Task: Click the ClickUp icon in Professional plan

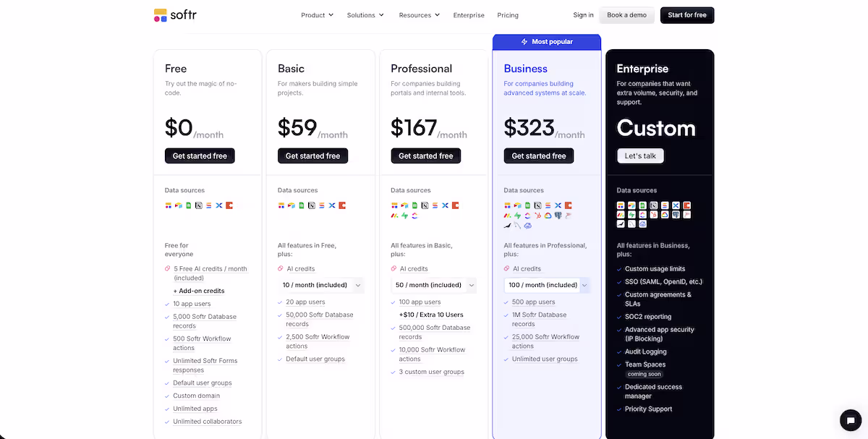Action: (414, 216)
